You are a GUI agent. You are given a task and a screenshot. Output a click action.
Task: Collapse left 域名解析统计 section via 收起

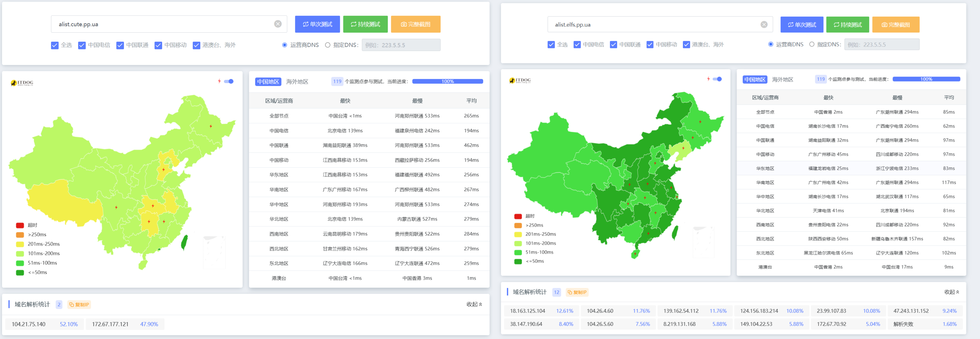click(474, 304)
